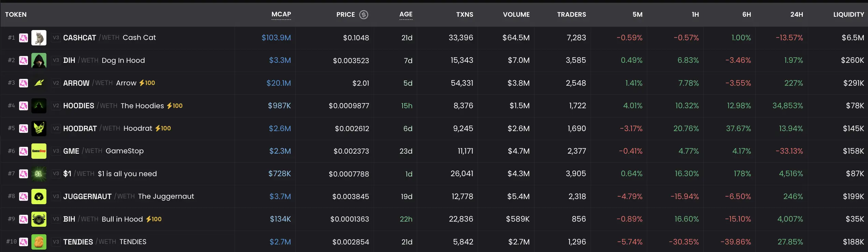Click the $6.5M liquidity for CASHCAT
This screenshot has width=868, height=252.
tap(853, 38)
